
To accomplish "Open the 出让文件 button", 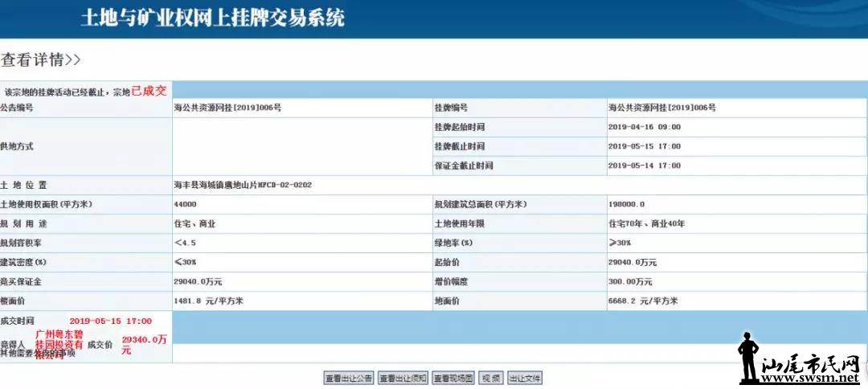I will 525,378.
